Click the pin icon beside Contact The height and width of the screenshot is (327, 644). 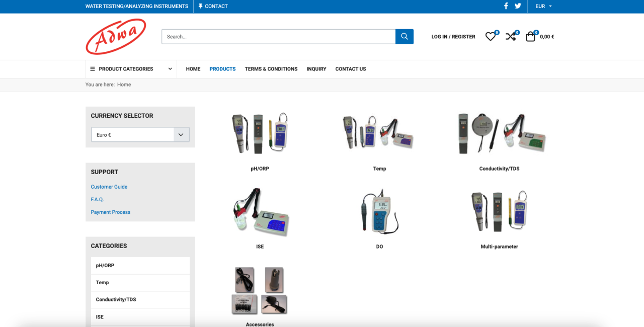tap(201, 6)
